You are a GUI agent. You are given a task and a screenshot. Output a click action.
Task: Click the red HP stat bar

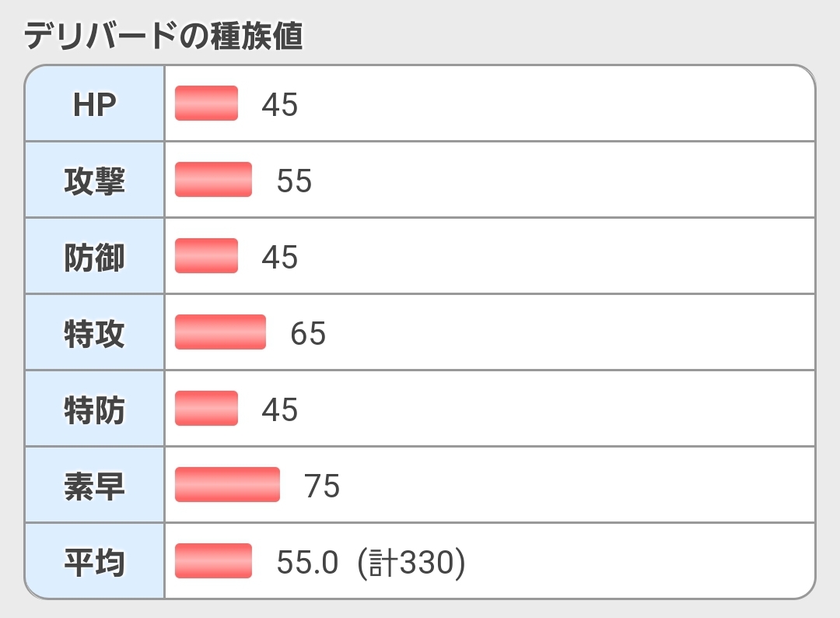pyautogui.click(x=206, y=104)
